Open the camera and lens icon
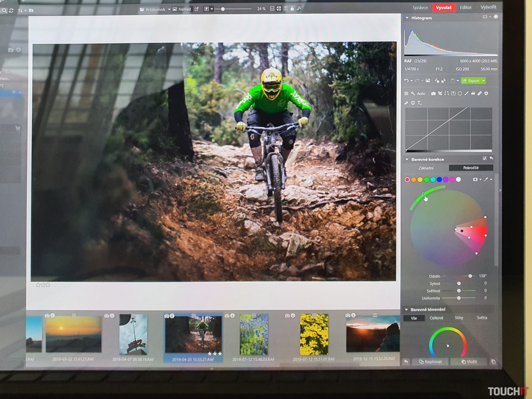 pos(433,94)
